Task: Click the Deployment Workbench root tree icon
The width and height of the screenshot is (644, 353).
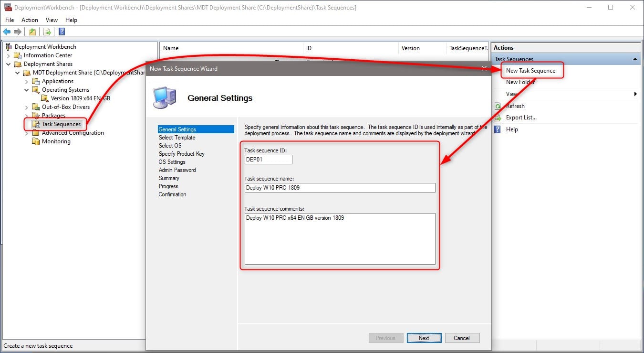Action: [x=9, y=47]
